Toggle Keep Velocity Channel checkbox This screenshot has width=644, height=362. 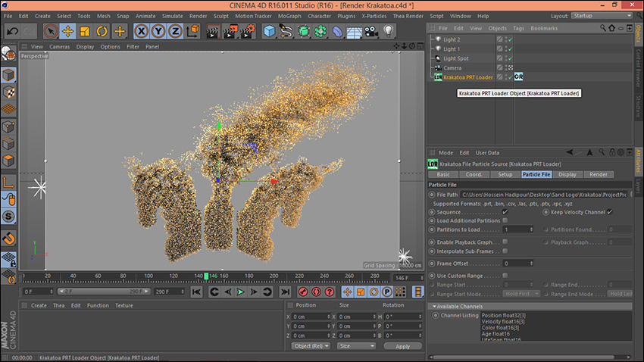point(610,212)
